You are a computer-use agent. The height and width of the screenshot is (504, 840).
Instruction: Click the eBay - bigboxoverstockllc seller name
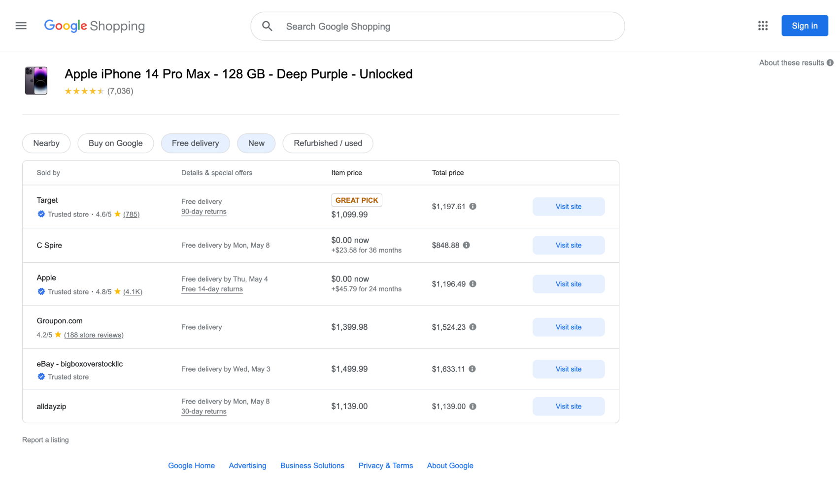[80, 364]
